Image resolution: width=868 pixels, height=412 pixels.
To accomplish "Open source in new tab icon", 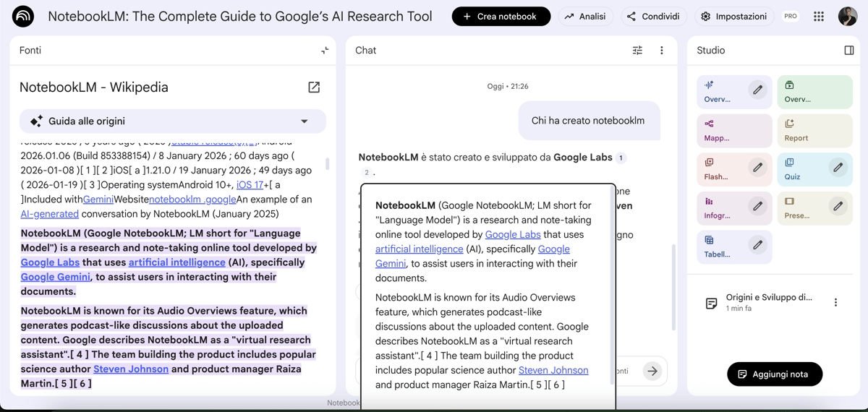I will 314,87.
